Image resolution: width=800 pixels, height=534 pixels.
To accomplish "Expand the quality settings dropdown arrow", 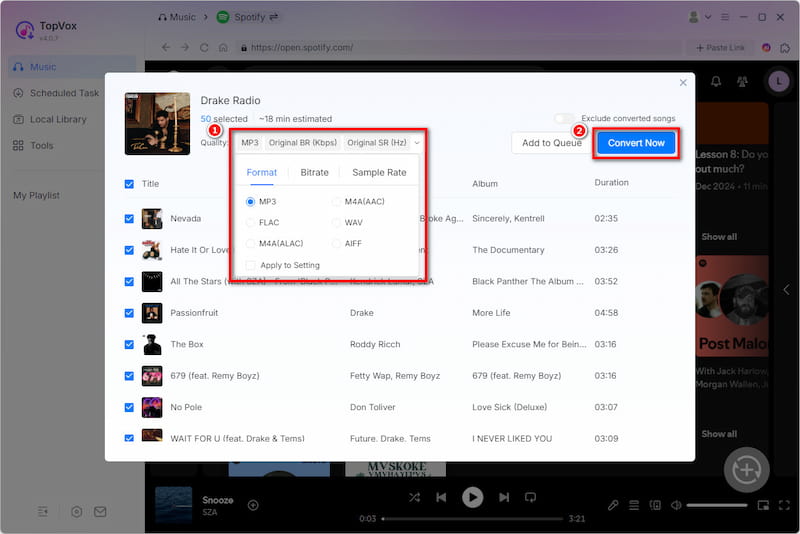I will pyautogui.click(x=417, y=143).
